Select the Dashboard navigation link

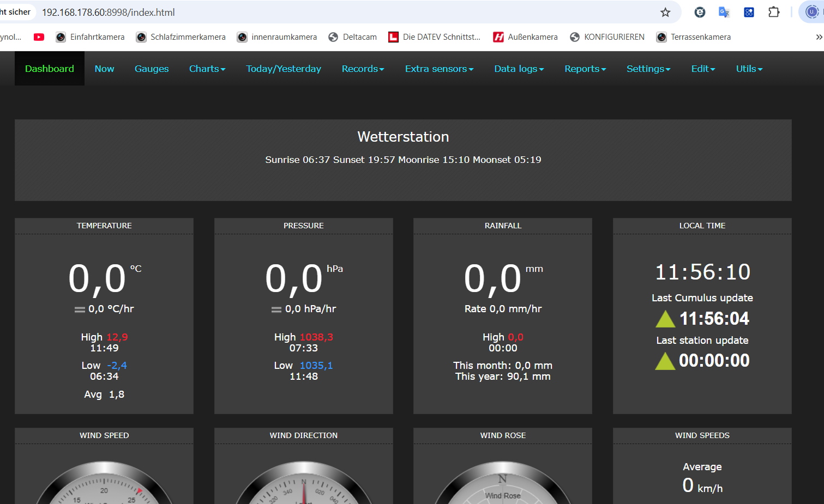(x=50, y=69)
